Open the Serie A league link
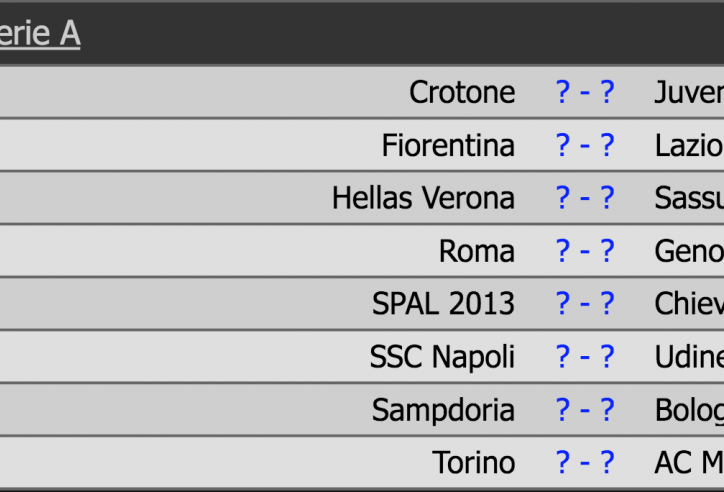This screenshot has width=724, height=492. point(40,34)
